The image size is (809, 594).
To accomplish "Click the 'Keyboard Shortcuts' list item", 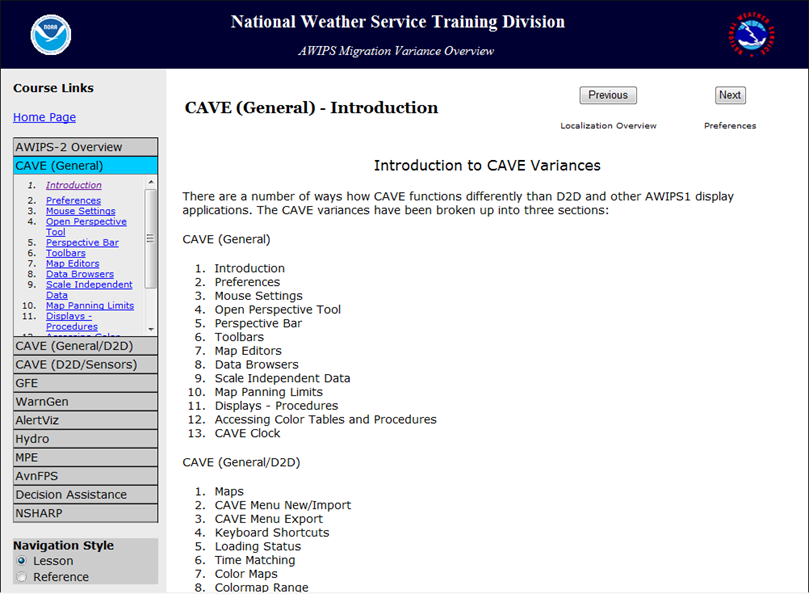I will point(272,533).
